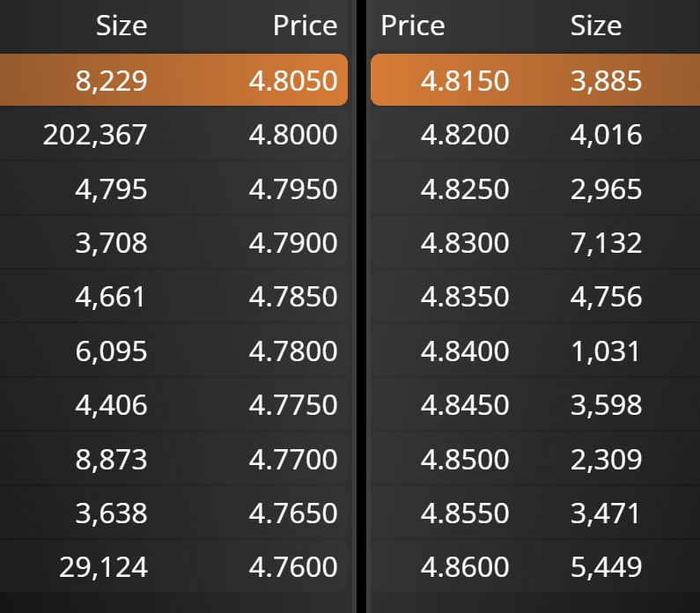Screen dimensions: 700x613
Task: Click ask price 4.8400
Action: (464, 351)
